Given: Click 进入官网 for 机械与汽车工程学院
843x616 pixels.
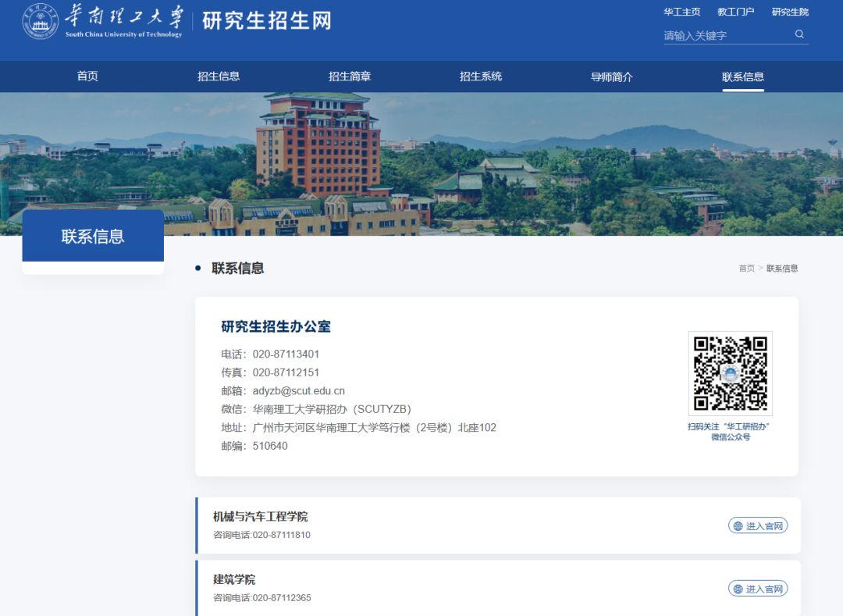Looking at the screenshot, I should [758, 525].
